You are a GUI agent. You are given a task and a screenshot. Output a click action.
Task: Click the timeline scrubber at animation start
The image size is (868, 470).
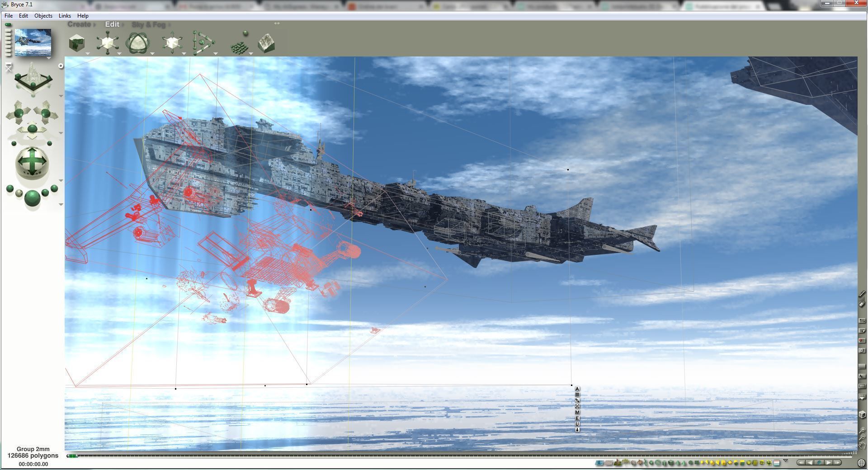tap(72, 456)
